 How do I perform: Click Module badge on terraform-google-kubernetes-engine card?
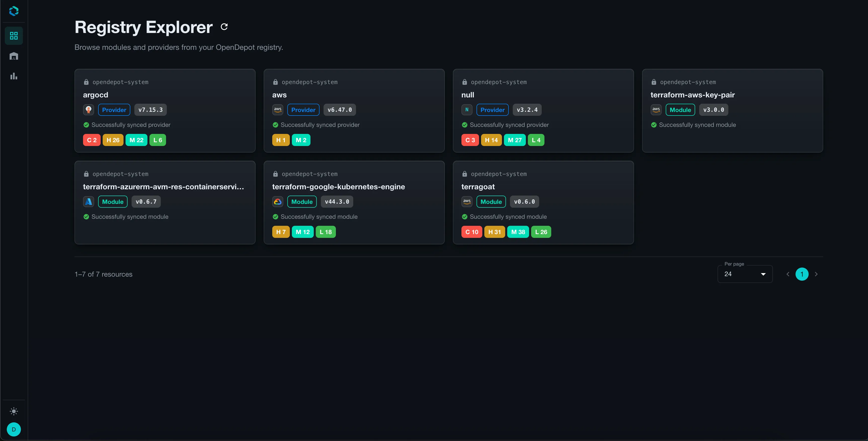(302, 202)
